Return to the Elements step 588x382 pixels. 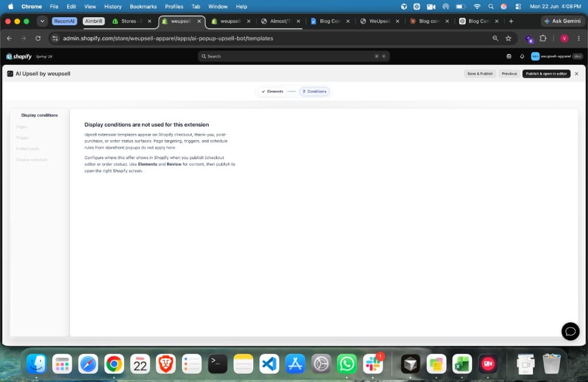pos(273,91)
